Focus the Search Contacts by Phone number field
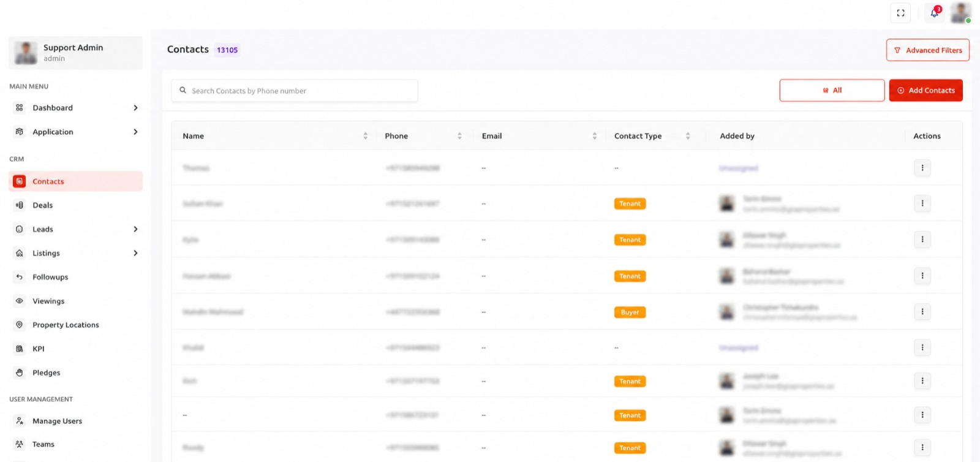The height and width of the screenshot is (462, 980). click(295, 91)
